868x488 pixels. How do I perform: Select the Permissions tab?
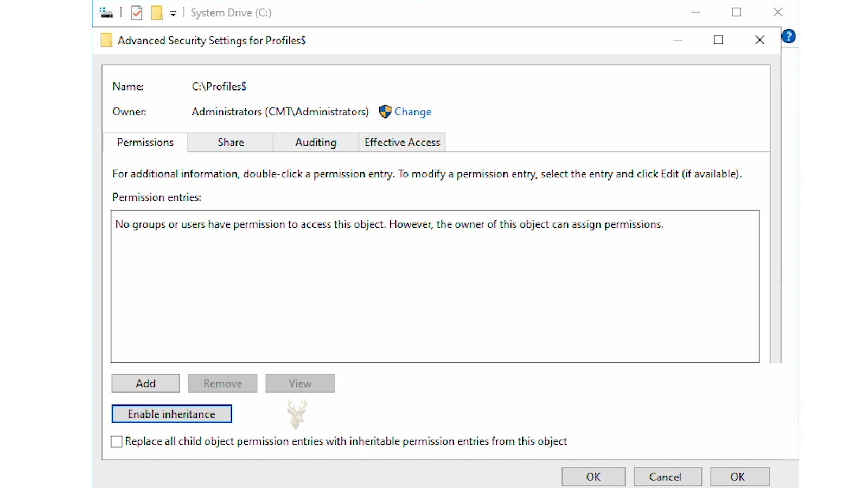tap(145, 142)
